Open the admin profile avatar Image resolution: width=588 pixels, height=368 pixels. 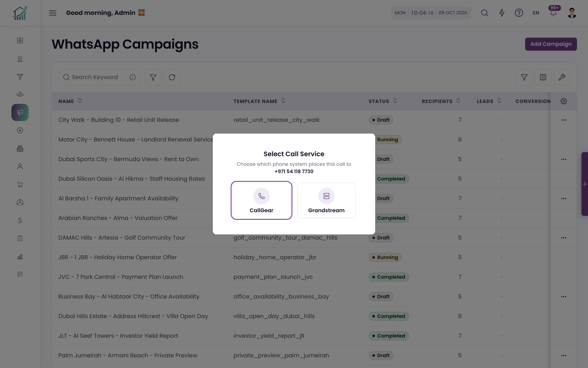(572, 13)
